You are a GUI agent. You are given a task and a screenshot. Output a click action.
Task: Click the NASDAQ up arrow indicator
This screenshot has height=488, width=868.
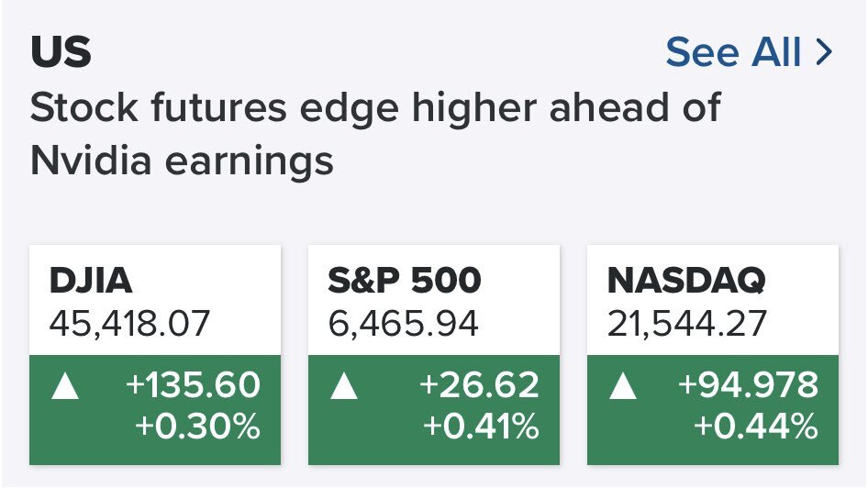click(622, 386)
